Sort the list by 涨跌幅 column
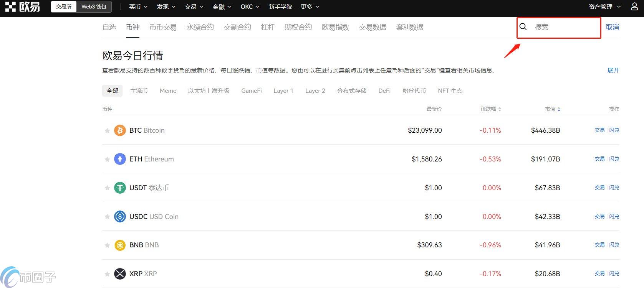 pos(491,109)
